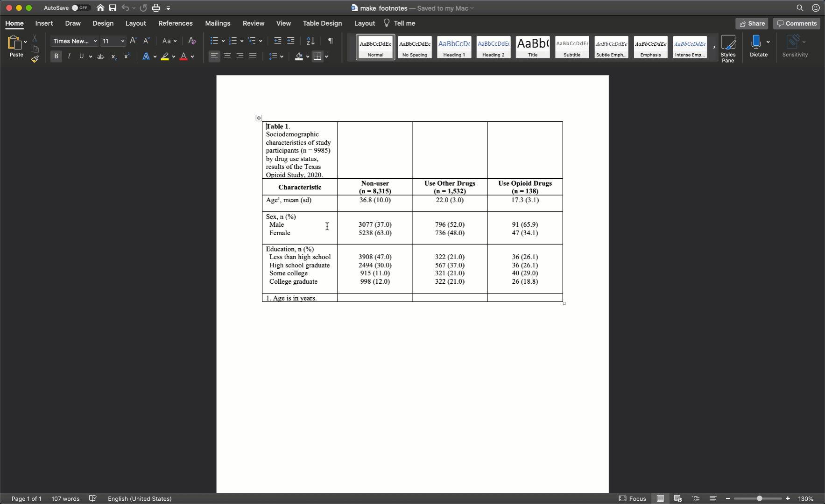
Task: Click the Cut scissors icon
Action: click(x=35, y=38)
